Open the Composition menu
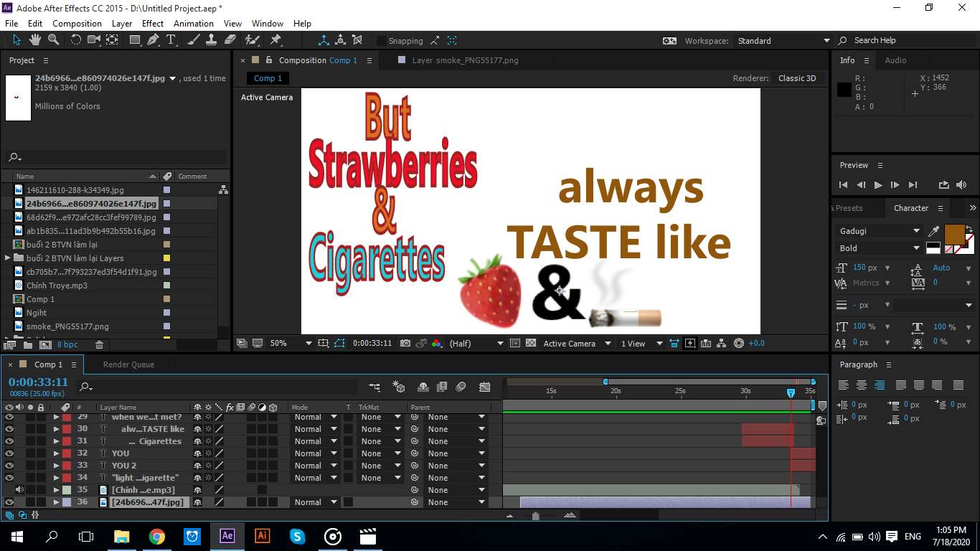Image resolution: width=980 pixels, height=551 pixels. point(77,24)
